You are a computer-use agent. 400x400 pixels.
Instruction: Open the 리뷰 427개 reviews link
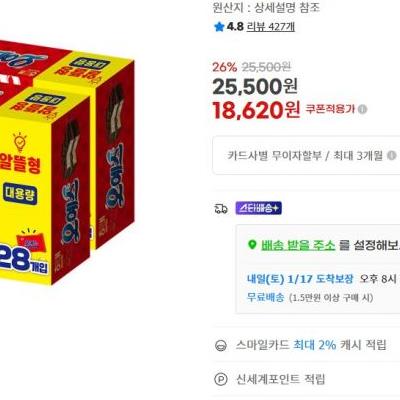pyautogui.click(x=271, y=27)
